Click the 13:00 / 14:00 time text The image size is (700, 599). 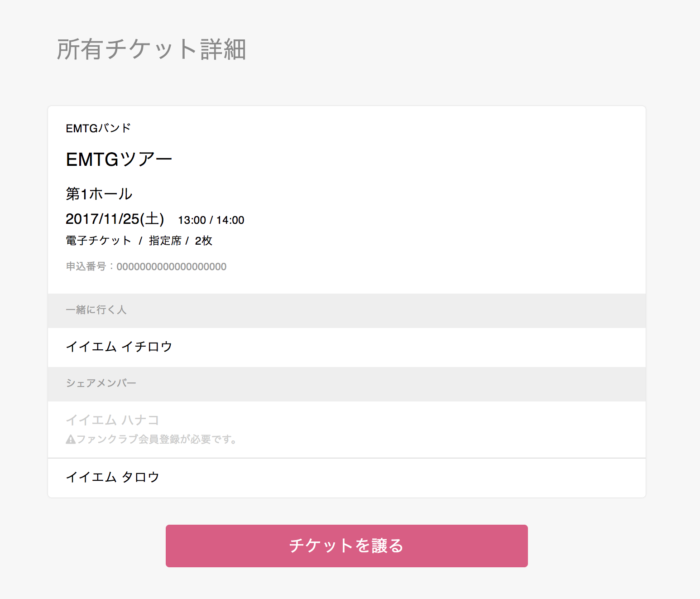pyautogui.click(x=211, y=220)
